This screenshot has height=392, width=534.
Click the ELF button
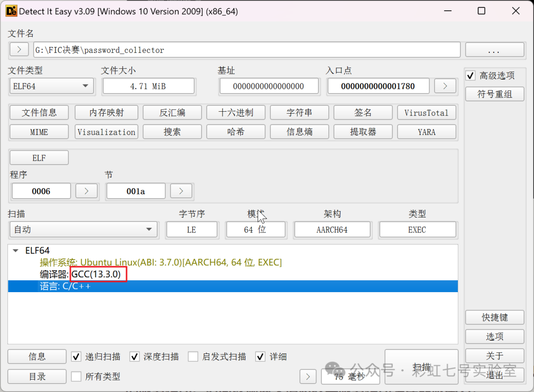click(39, 158)
